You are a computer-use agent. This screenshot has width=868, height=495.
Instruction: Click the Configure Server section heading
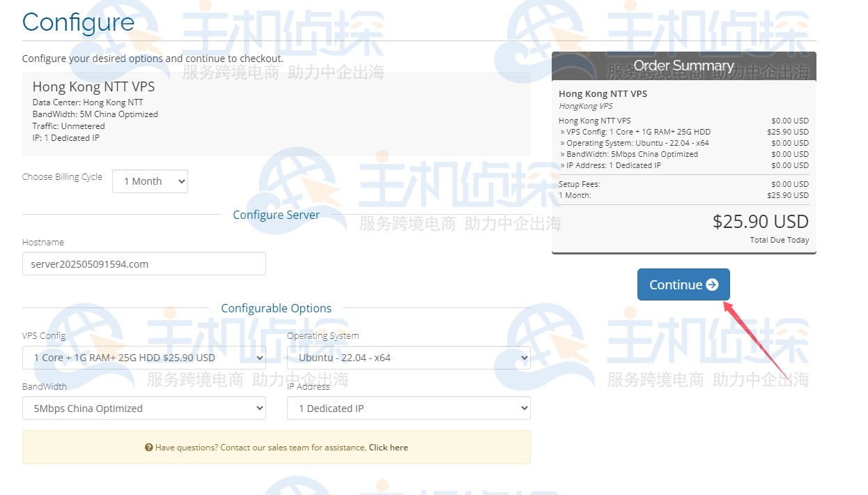point(276,215)
